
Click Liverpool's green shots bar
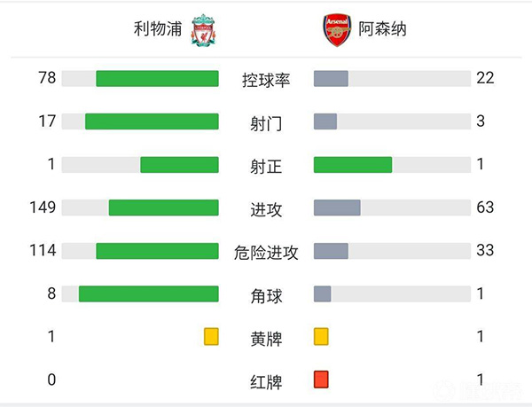(x=152, y=121)
